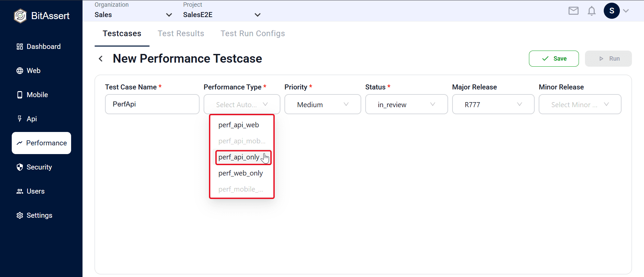Open the Minor Release dropdown
The width and height of the screenshot is (644, 277).
click(580, 104)
